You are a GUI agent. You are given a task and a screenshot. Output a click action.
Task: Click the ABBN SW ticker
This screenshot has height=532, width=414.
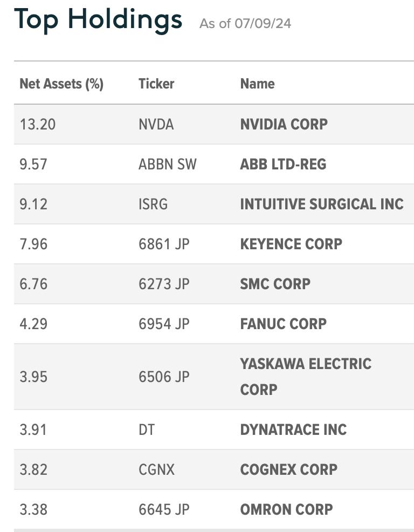coord(167,164)
